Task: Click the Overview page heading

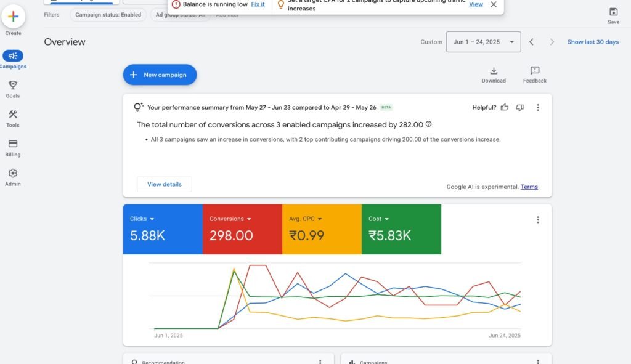Action: (x=64, y=42)
